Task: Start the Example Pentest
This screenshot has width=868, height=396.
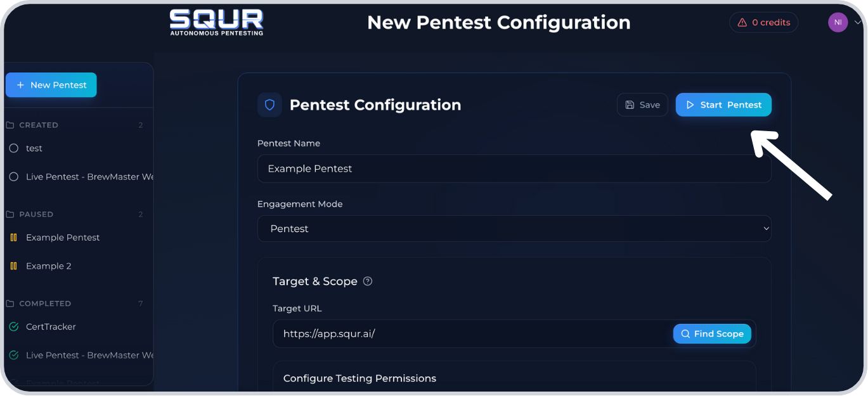Action: pyautogui.click(x=723, y=105)
